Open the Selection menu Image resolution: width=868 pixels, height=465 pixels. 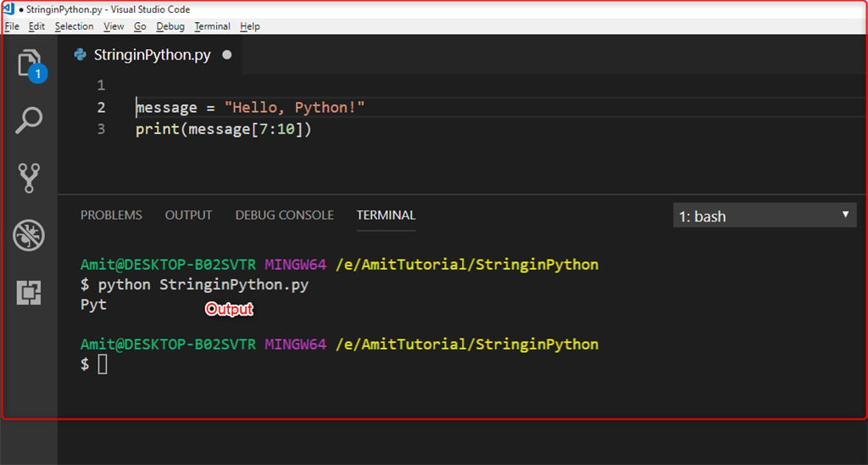click(x=75, y=26)
